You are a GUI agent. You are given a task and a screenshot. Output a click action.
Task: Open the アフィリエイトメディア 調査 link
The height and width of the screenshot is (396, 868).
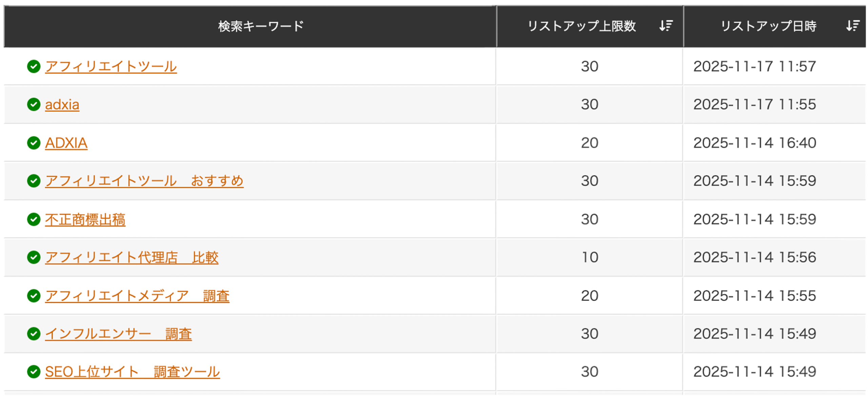tap(137, 296)
